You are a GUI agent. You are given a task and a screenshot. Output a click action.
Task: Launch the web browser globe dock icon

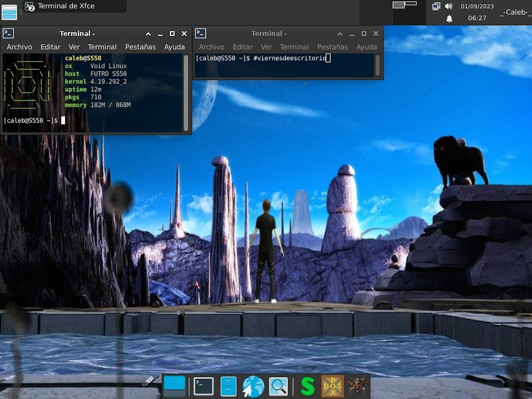coord(253,386)
